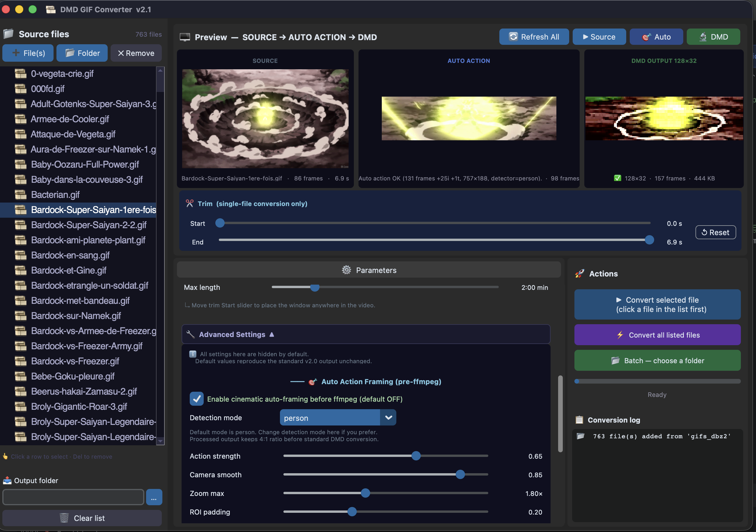The height and width of the screenshot is (532, 756).
Task: Reset the trim range
Action: tap(716, 233)
